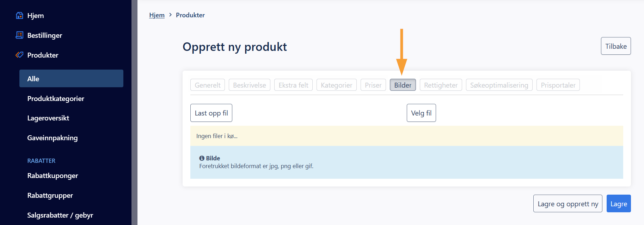Click the 'Opprett ny produkt' heading
Image resolution: width=644 pixels, height=225 pixels.
coord(235,47)
